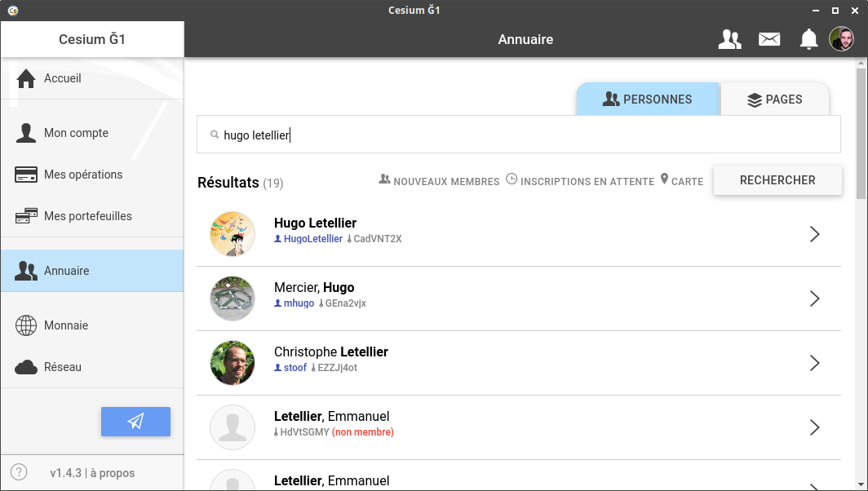Click the default avatar beside HdVtSGMY
Image resolution: width=868 pixels, height=491 pixels.
232,427
